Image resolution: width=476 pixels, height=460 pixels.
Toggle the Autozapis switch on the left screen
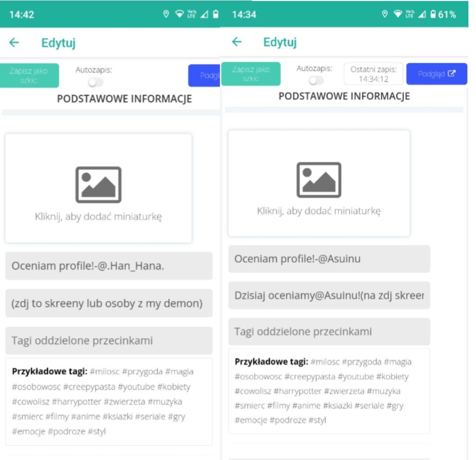pos(95,83)
